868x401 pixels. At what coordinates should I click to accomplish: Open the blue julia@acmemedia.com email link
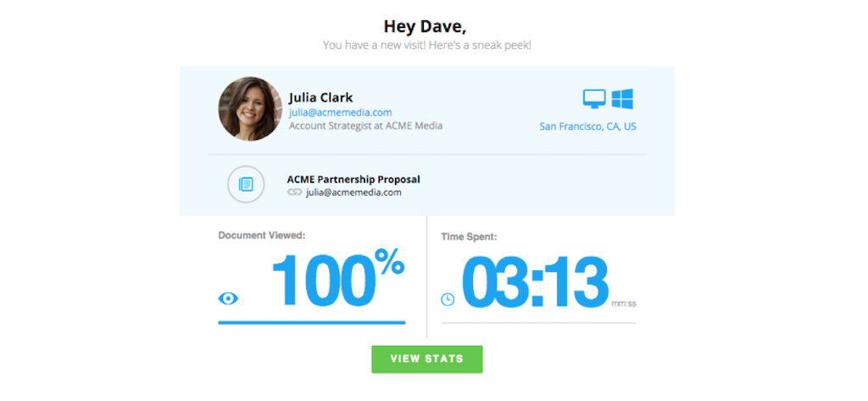pyautogui.click(x=341, y=113)
